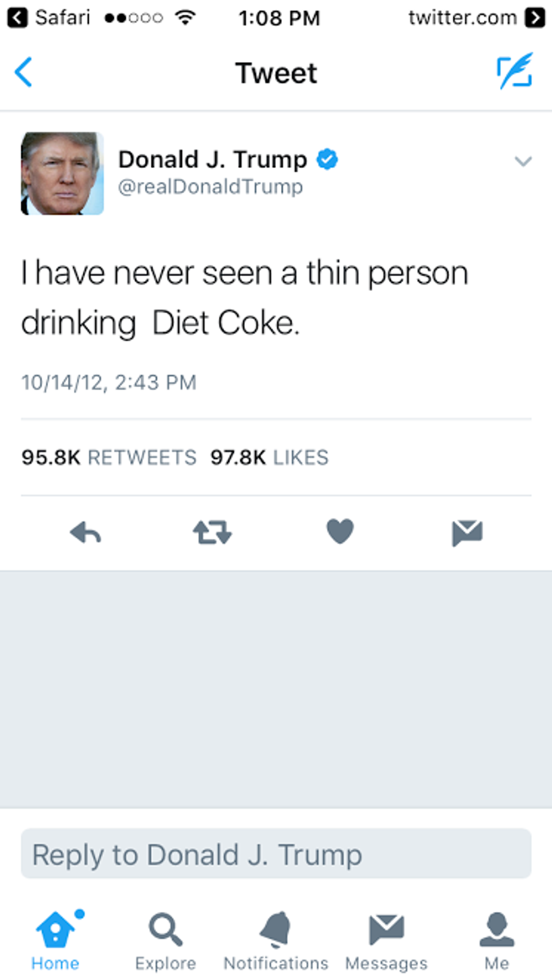Open Donald J. Trump profile picture
Viewport: 552px width, 980px height.
[x=62, y=174]
